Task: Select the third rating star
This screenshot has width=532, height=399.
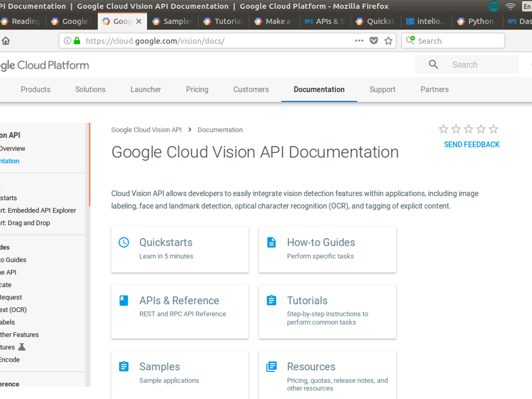Action: pyautogui.click(x=468, y=129)
